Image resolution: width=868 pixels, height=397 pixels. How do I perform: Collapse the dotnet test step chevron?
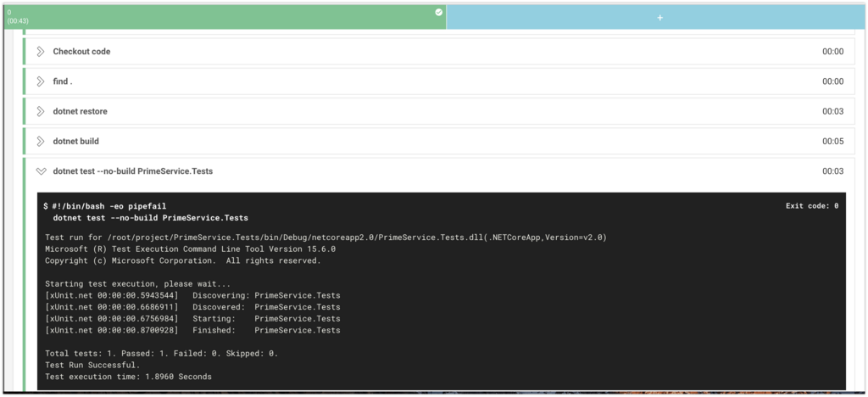tap(41, 171)
